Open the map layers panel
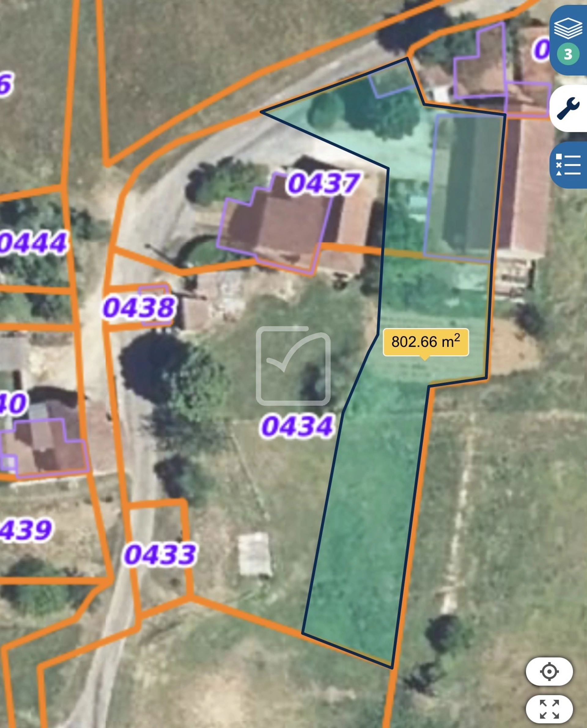The height and width of the screenshot is (728, 587). pos(569,28)
